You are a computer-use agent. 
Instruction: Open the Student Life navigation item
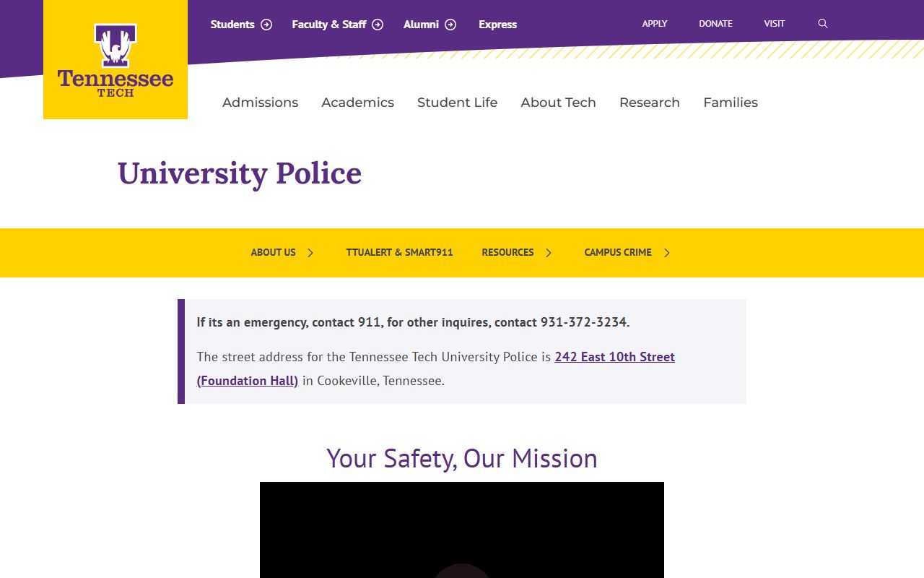tap(458, 103)
